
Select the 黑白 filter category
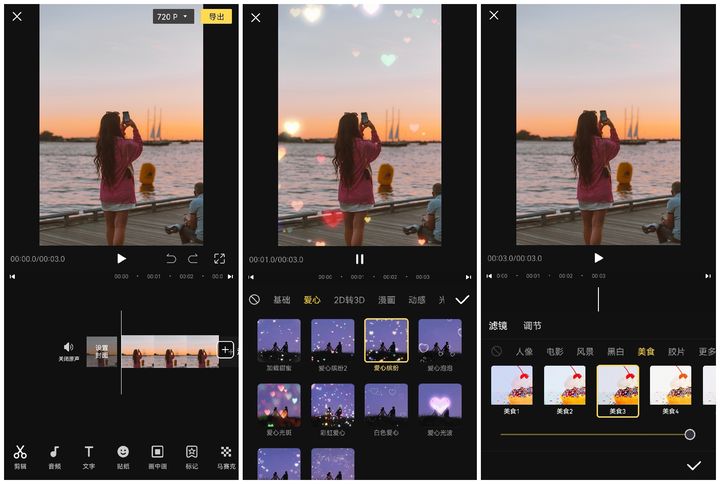(x=616, y=352)
